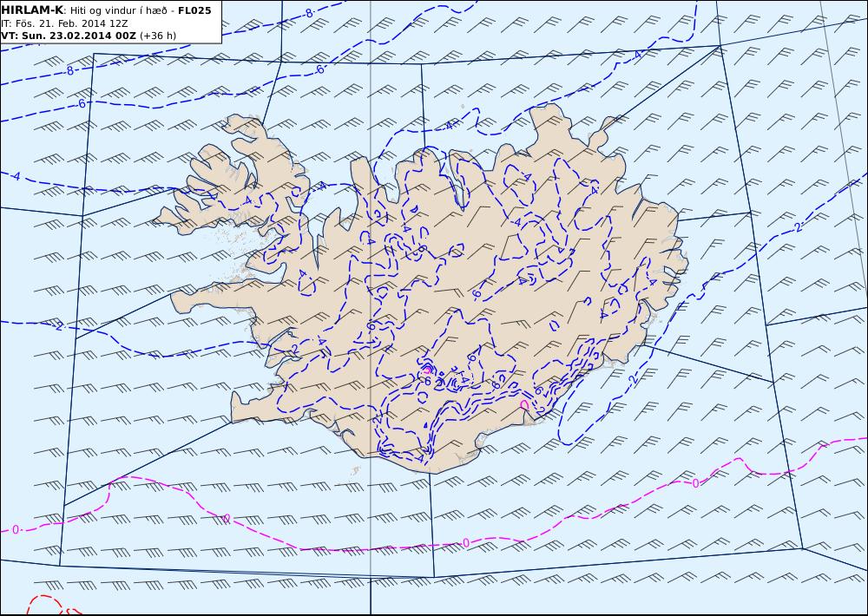
Task: Click the red dashed contour in the bottom-left corner
Action: pyautogui.click(x=53, y=605)
